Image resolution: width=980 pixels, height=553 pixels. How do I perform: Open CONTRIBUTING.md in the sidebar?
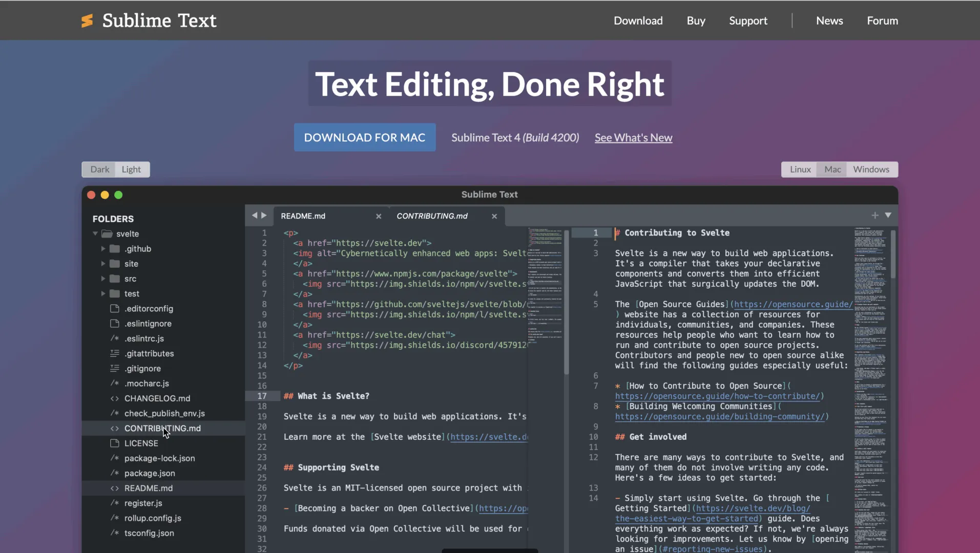pos(163,428)
